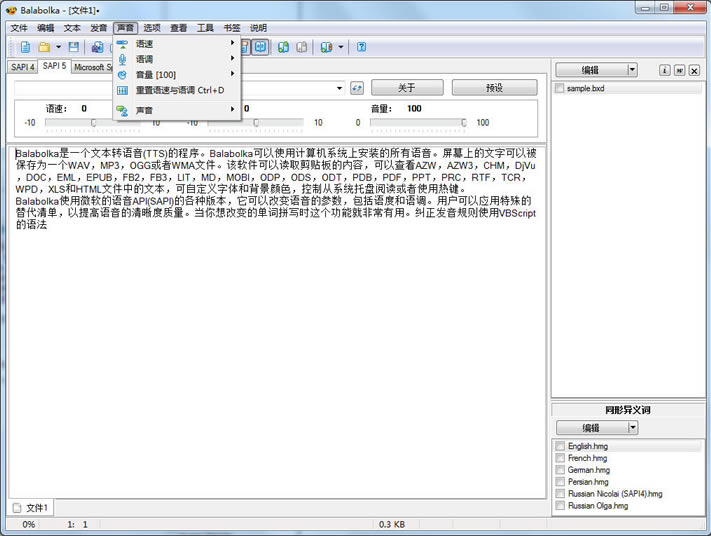Image resolution: width=711 pixels, height=536 pixels.
Task: Enable the sample.bxd dictionary checkbox
Action: (x=560, y=88)
